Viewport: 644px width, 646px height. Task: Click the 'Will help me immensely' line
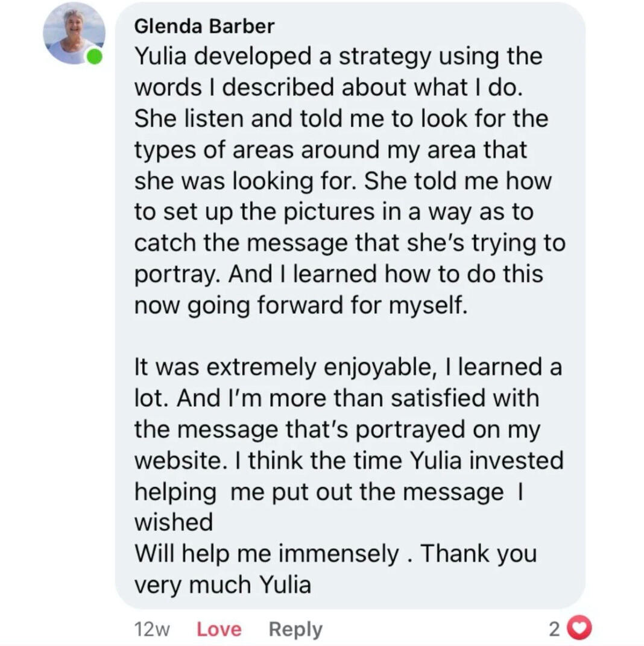[x=336, y=553]
